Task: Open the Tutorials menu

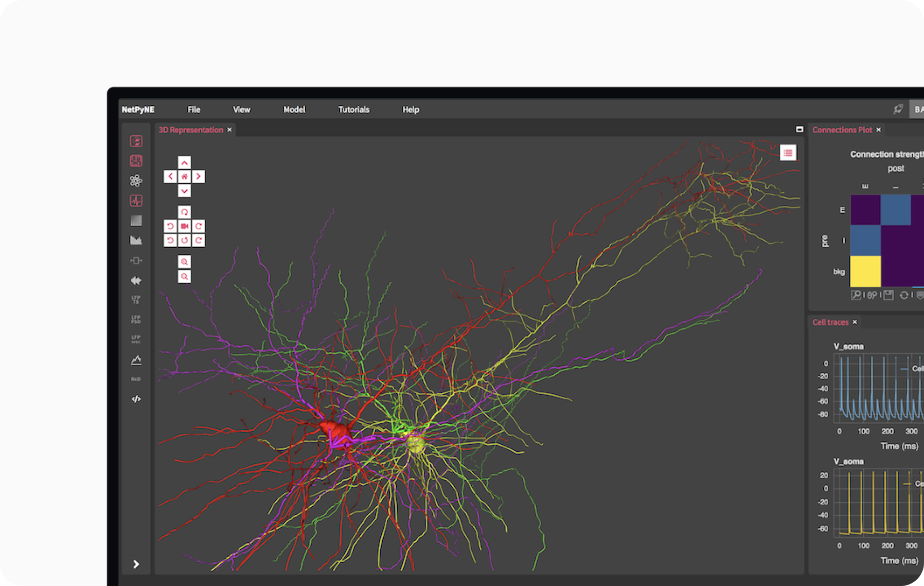Action: [354, 110]
